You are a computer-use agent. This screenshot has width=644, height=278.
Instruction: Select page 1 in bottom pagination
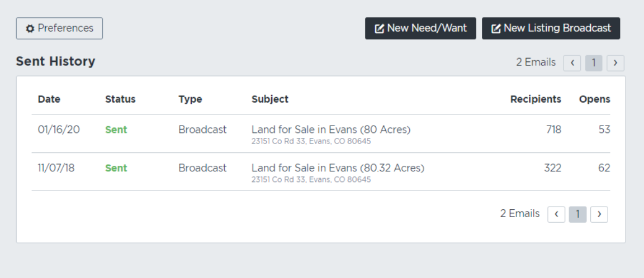(x=578, y=214)
